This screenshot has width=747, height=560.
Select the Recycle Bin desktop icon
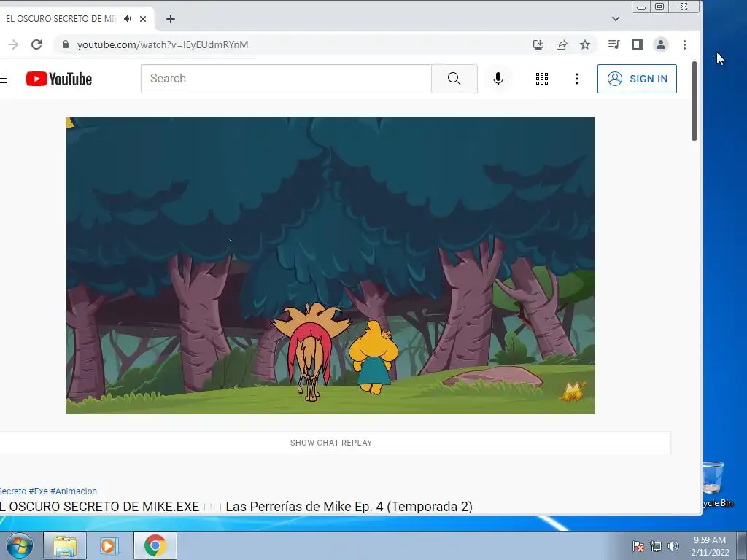(716, 484)
